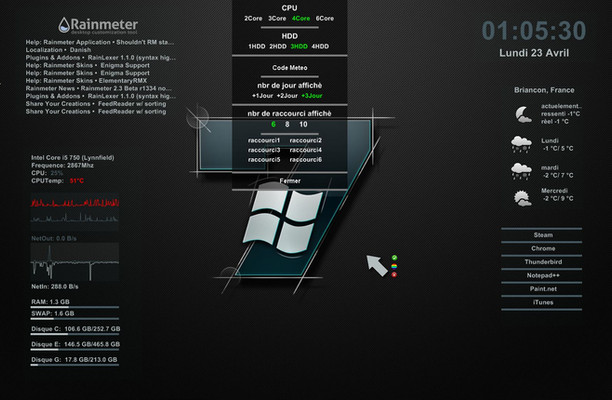This screenshot has width=612, height=400.
Task: Open feed item Help: Rainmeter Application
Action: (100, 42)
